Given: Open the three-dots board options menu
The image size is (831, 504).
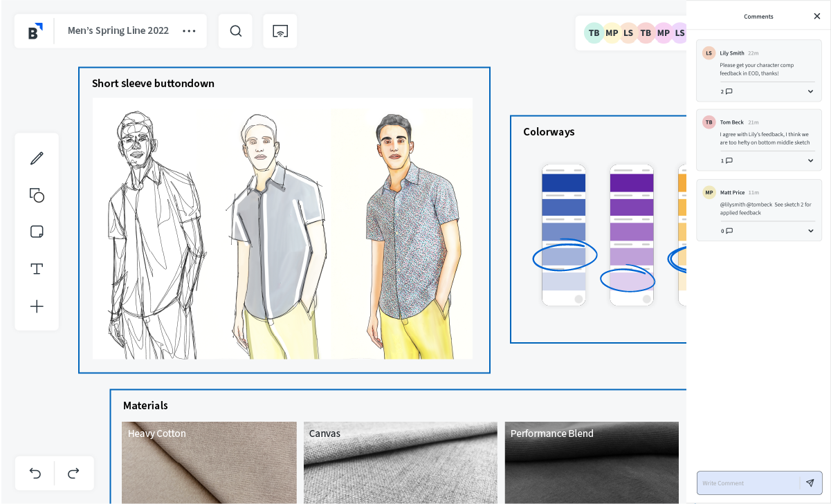Looking at the screenshot, I should 189,31.
